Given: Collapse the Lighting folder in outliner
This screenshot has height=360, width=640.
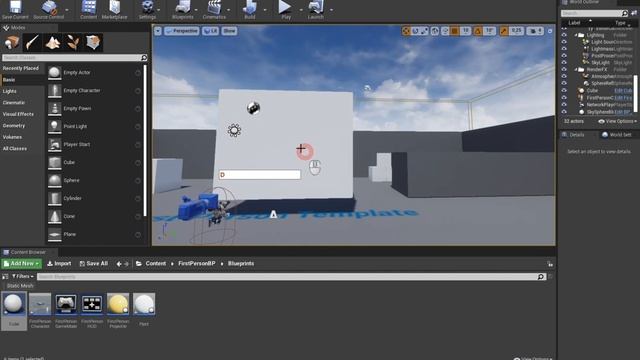Looking at the screenshot, I should point(576,35).
